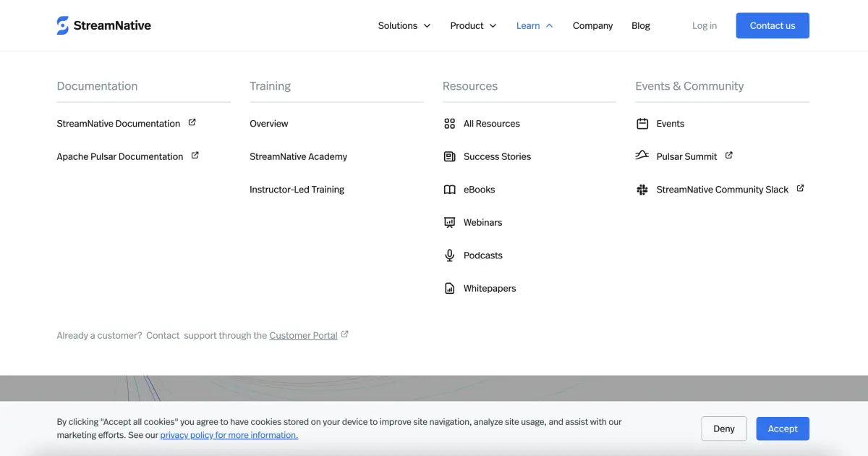Click the Contact us button
The image size is (868, 456).
pyautogui.click(x=773, y=25)
